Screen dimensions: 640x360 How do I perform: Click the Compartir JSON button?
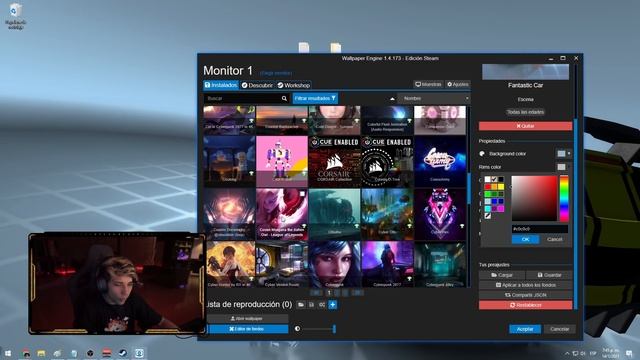pyautogui.click(x=525, y=295)
